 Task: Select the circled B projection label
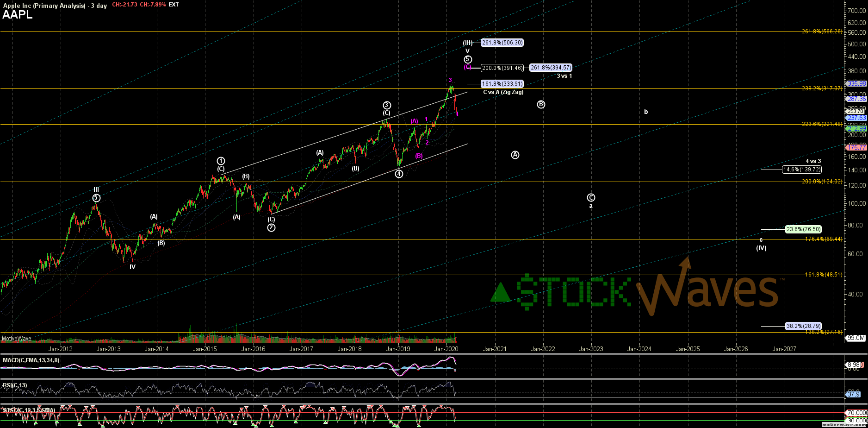pyautogui.click(x=541, y=104)
